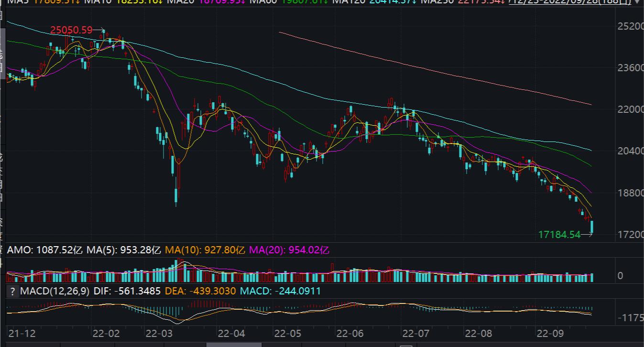Click the orange DEA value label

[x=200, y=291]
